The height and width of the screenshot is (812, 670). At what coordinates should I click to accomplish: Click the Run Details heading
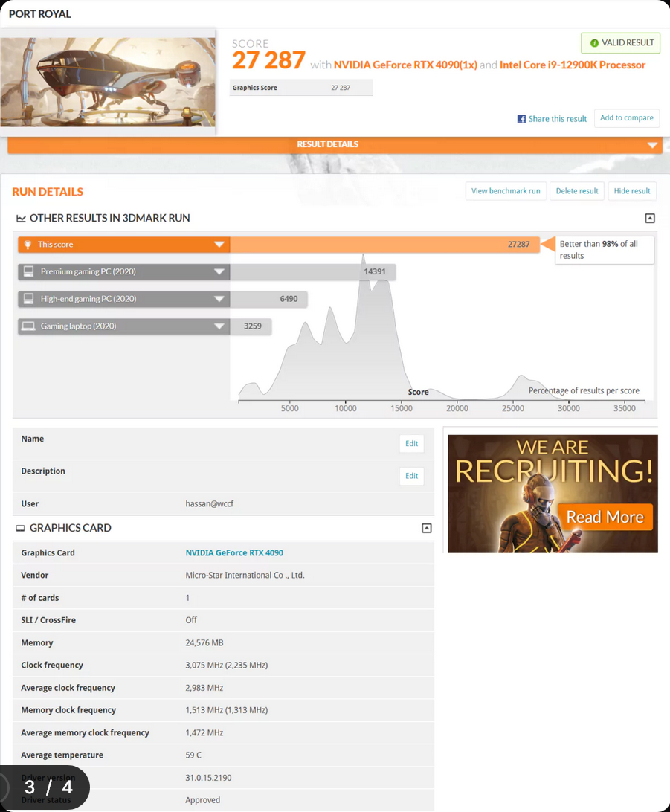click(48, 192)
